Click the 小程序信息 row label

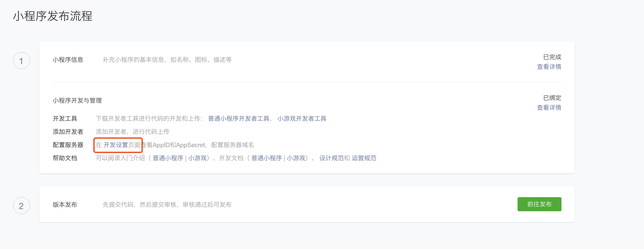pos(68,60)
